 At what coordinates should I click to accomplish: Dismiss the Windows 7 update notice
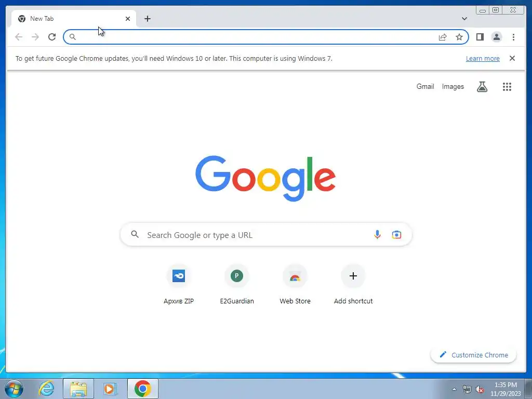[x=512, y=58]
